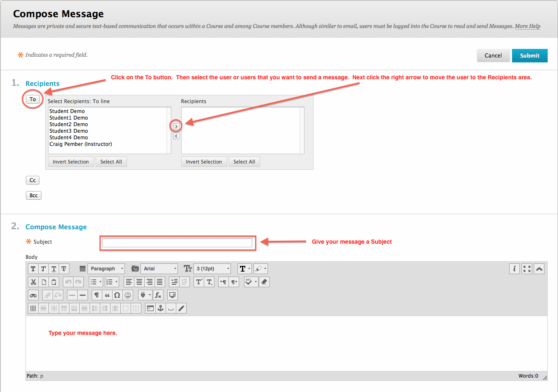This screenshot has height=392, width=558.
Task: Click the cut (scissors) icon
Action: pyautogui.click(x=33, y=282)
